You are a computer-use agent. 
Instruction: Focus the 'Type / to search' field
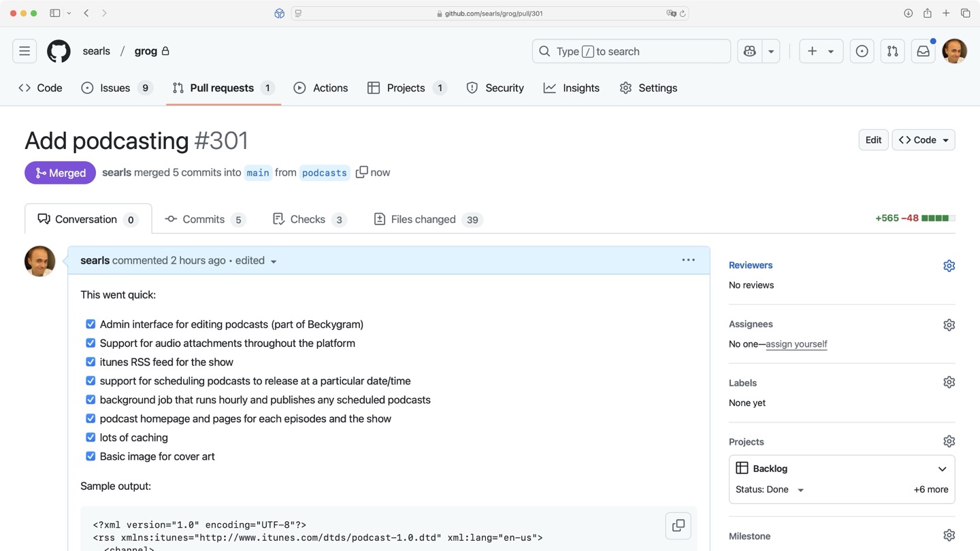pyautogui.click(x=631, y=51)
